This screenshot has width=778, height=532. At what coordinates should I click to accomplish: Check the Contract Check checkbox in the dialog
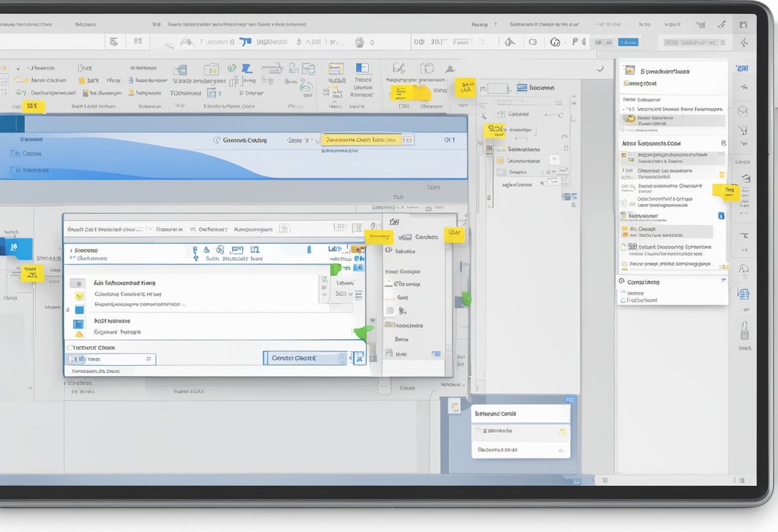pyautogui.click(x=70, y=347)
